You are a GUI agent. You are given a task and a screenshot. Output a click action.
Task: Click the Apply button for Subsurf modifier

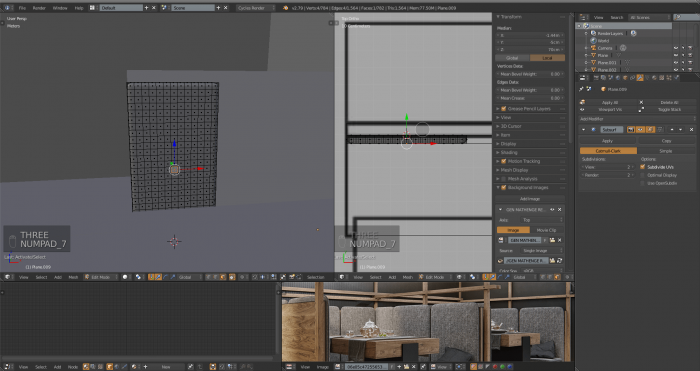click(x=608, y=141)
